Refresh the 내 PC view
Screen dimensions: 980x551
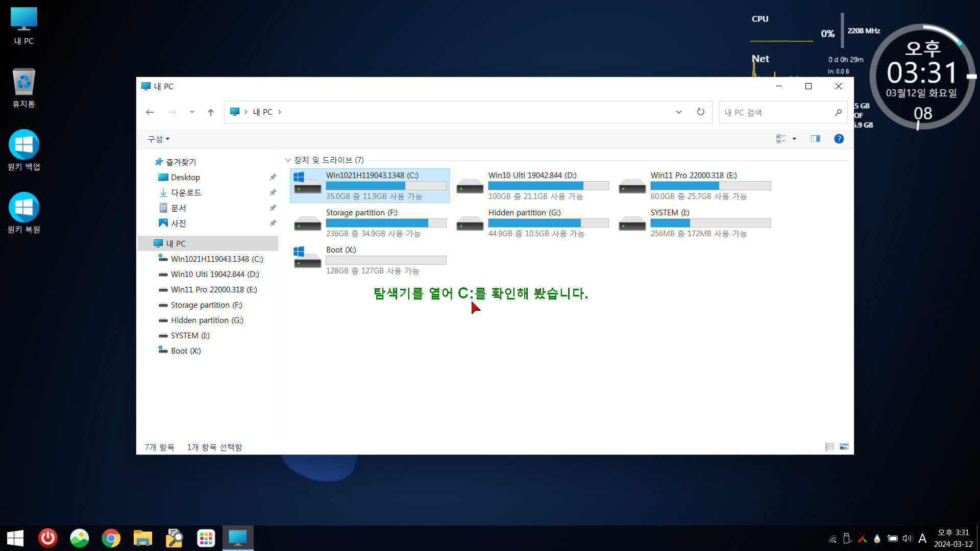(701, 112)
